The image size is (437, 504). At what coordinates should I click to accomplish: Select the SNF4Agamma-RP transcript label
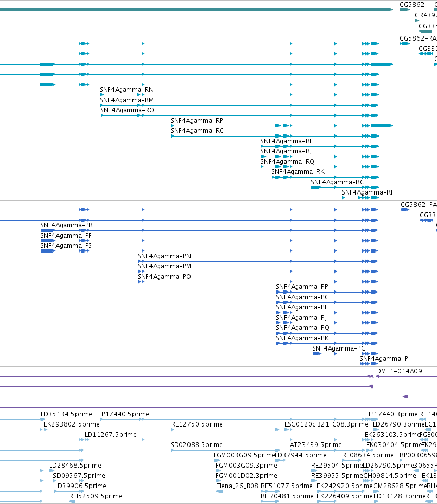click(197, 121)
